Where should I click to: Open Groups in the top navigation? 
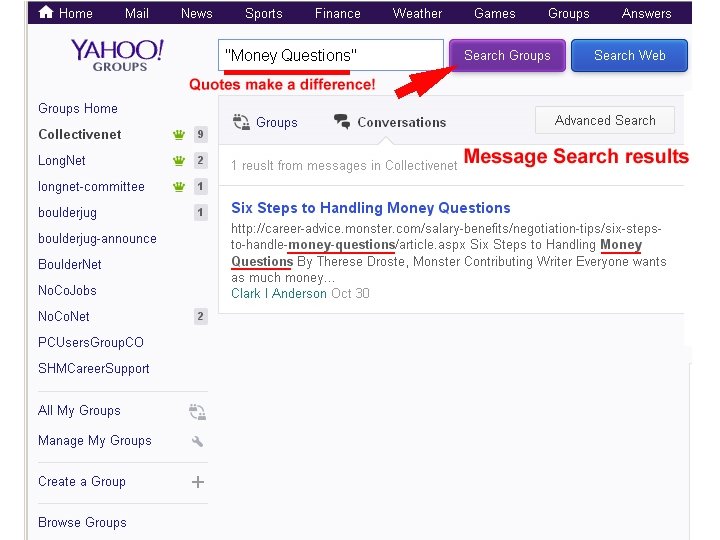tap(568, 13)
